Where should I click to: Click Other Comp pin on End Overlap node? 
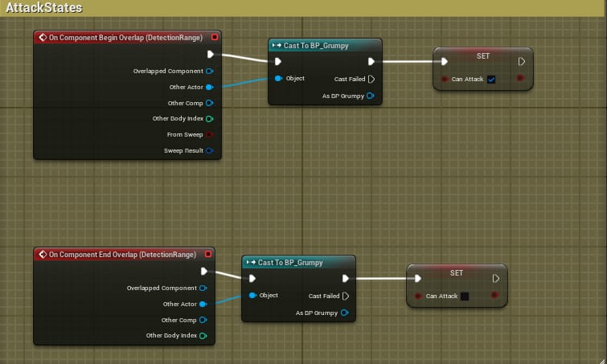pos(203,320)
